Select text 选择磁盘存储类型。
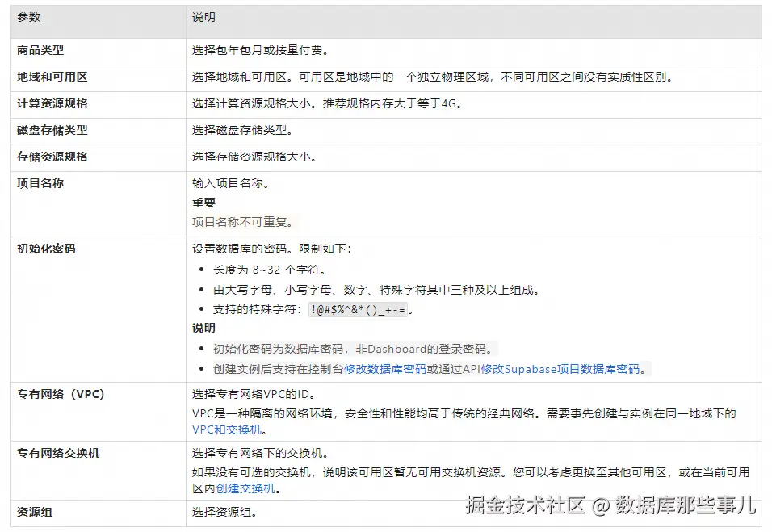This screenshot has height=532, width=772. 243,130
